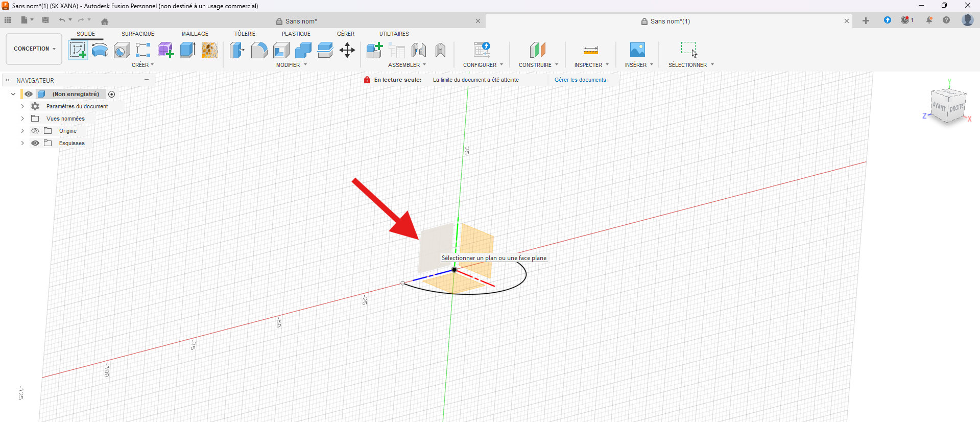
Task: Click the Gérer les documents link
Action: [580, 80]
